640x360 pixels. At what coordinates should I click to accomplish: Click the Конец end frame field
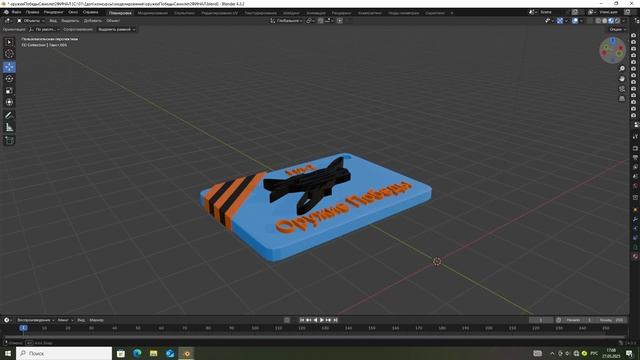coord(611,320)
